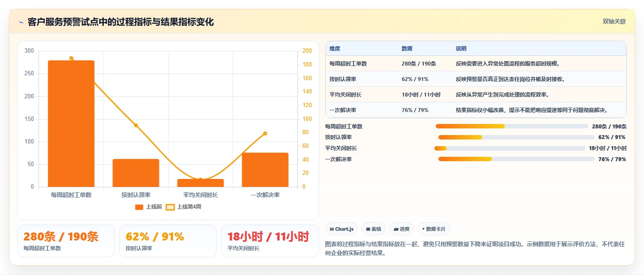This screenshot has height=275, width=644.
Task: Click the right axis value 200
Action: (307, 51)
